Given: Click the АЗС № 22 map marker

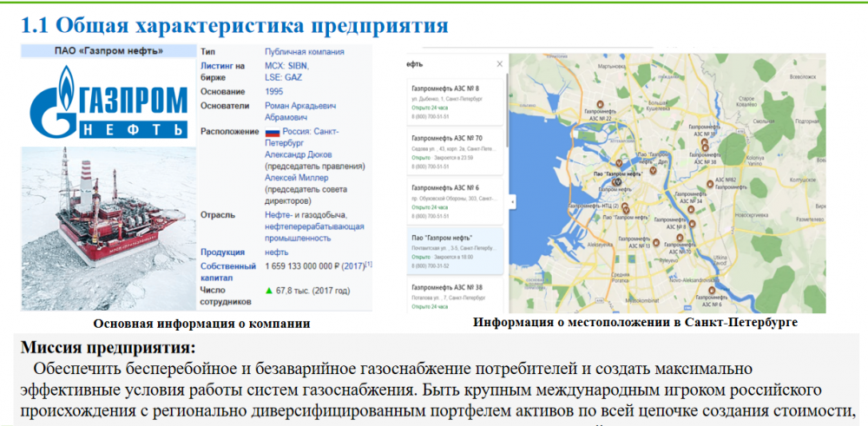Looking at the screenshot, I should point(600,103).
